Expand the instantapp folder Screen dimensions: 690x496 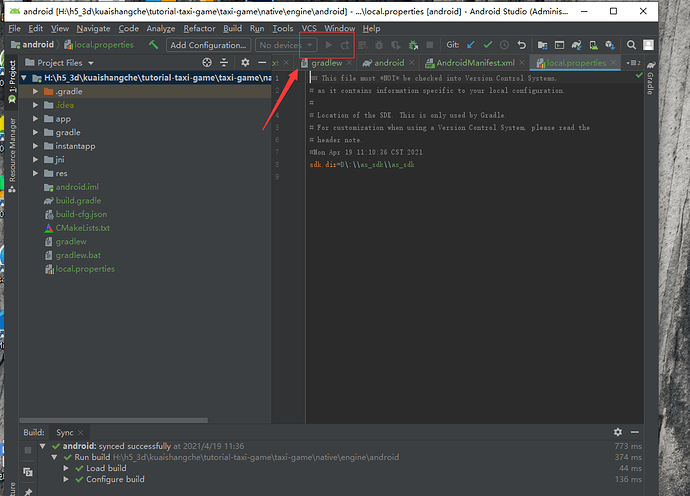[x=36, y=146]
